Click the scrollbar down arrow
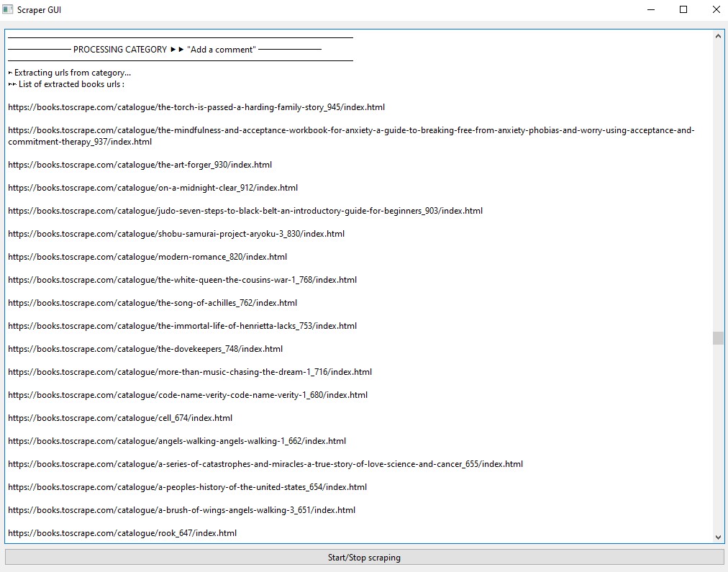The height and width of the screenshot is (572, 728). (x=718, y=537)
